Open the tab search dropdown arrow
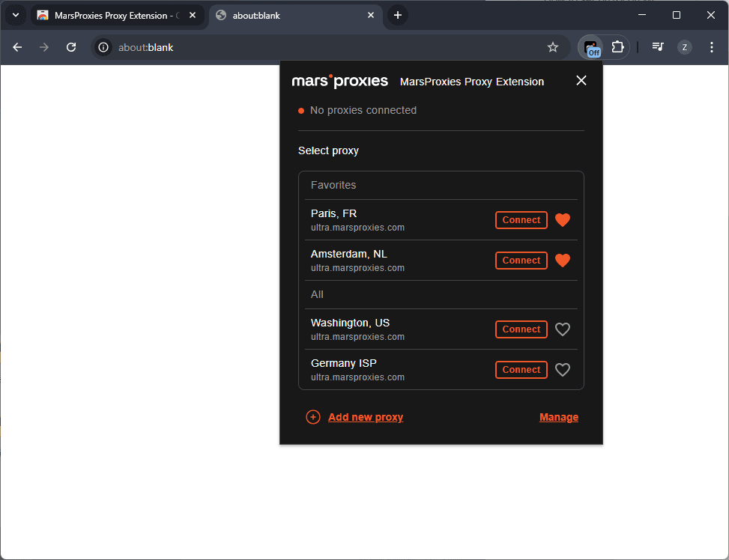The height and width of the screenshot is (560, 729). tap(15, 15)
